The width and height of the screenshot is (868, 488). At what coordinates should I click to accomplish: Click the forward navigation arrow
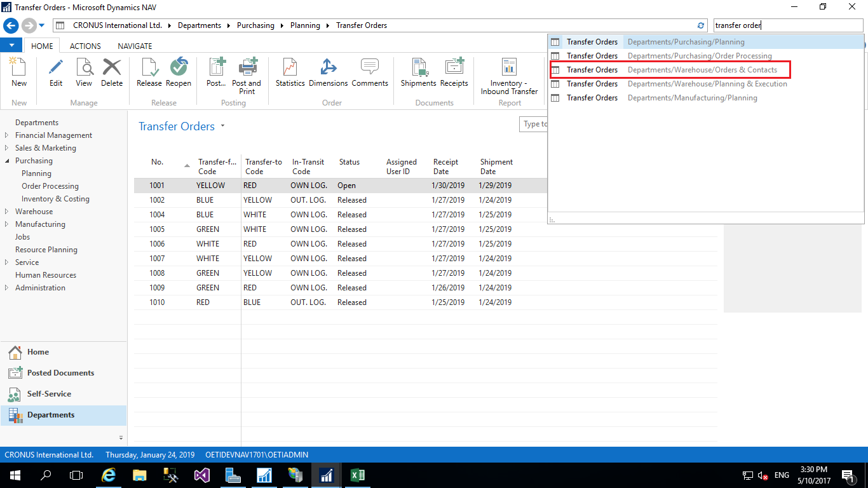29,25
